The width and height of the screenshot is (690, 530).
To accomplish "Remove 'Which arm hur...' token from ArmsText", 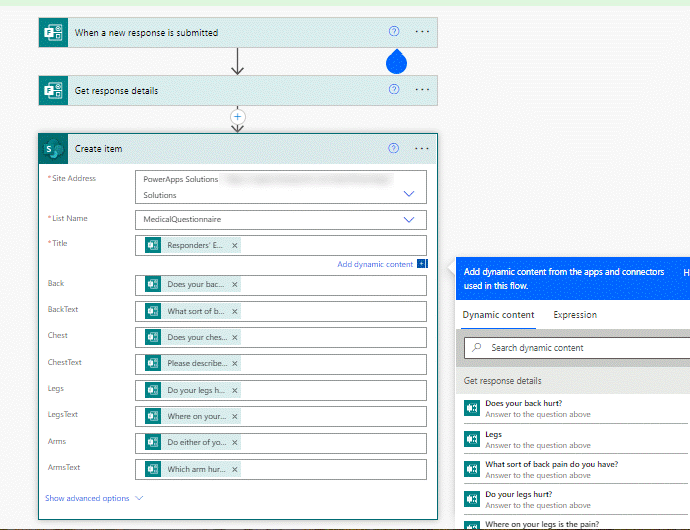I will click(235, 470).
